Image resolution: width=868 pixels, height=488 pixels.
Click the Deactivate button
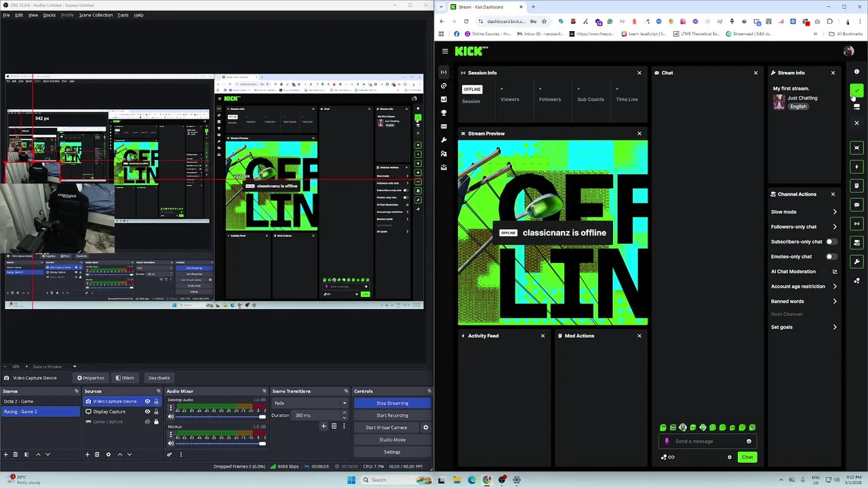click(159, 378)
